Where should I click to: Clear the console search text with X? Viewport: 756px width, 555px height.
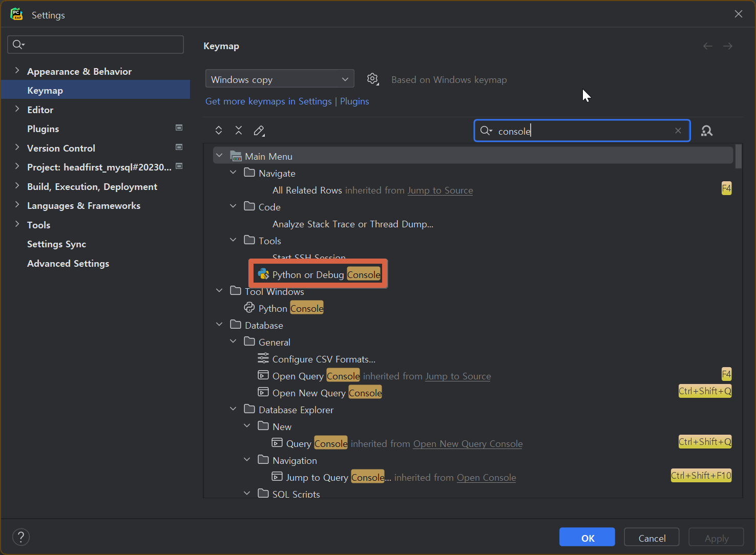pyautogui.click(x=678, y=131)
